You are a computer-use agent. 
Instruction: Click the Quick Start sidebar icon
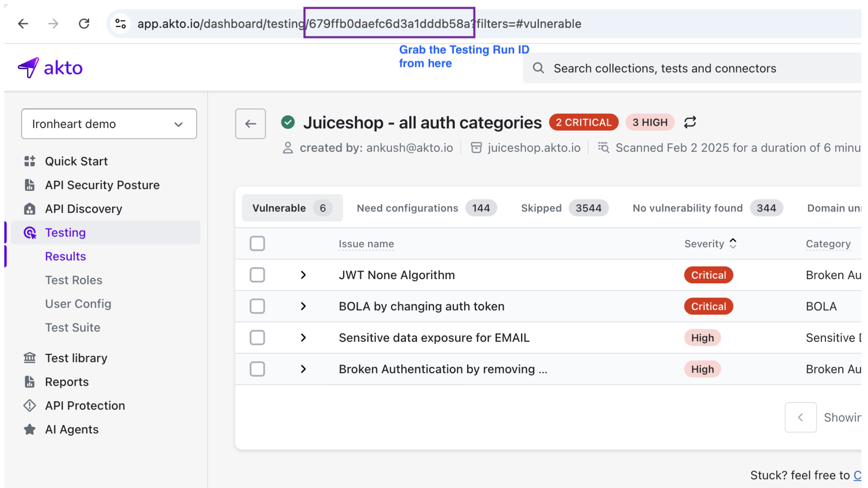(30, 161)
